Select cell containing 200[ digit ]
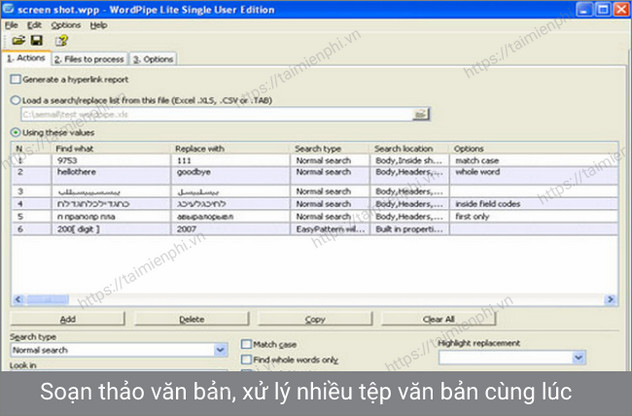This screenshot has height=416, width=632. (111, 229)
